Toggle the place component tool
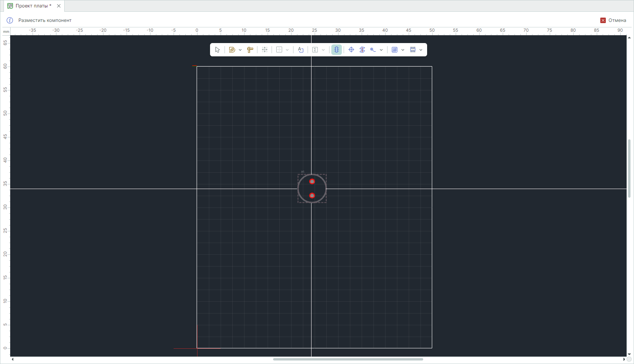The image size is (634, 364). point(337,50)
